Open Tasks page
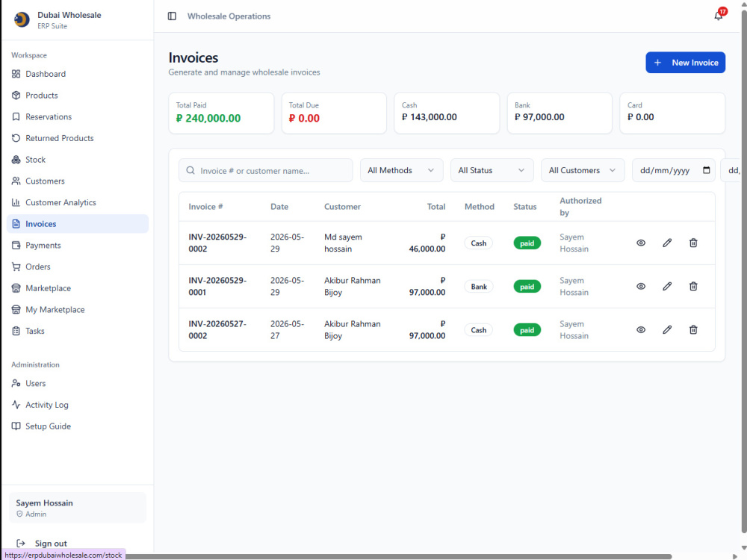 point(78,331)
